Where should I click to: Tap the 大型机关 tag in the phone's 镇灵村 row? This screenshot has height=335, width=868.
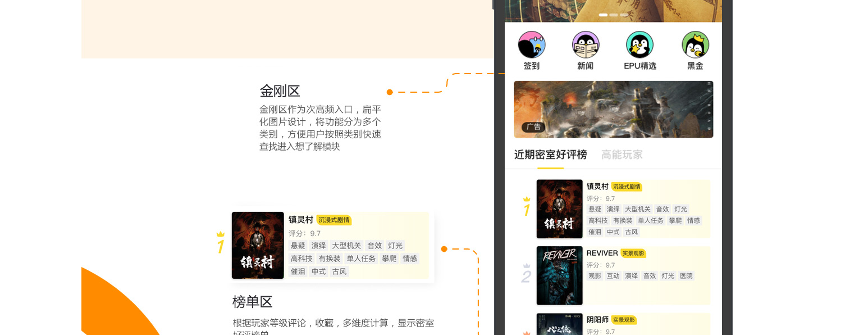click(637, 209)
